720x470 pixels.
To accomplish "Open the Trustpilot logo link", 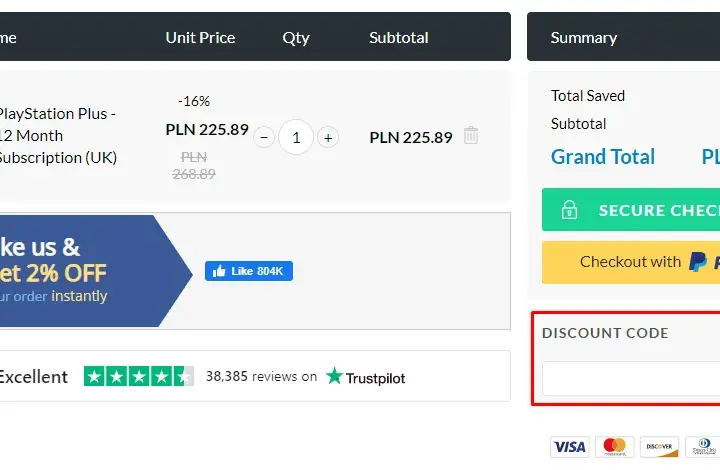I will click(x=366, y=377).
